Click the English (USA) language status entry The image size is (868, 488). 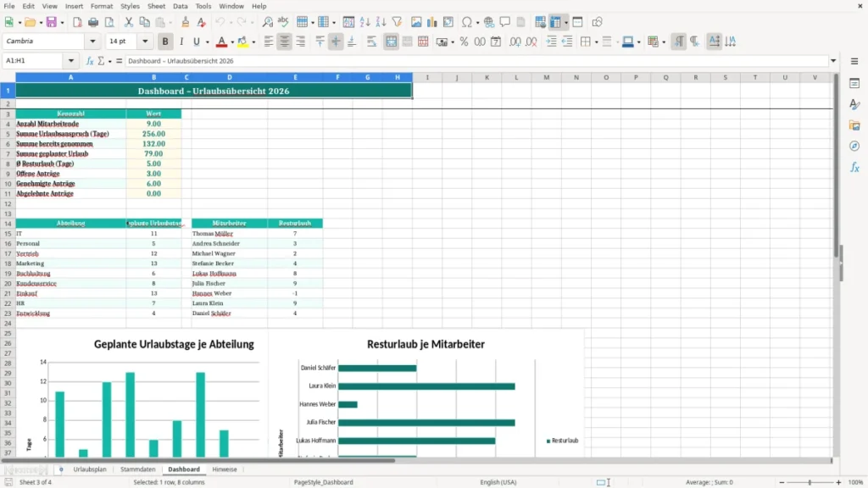pyautogui.click(x=498, y=482)
